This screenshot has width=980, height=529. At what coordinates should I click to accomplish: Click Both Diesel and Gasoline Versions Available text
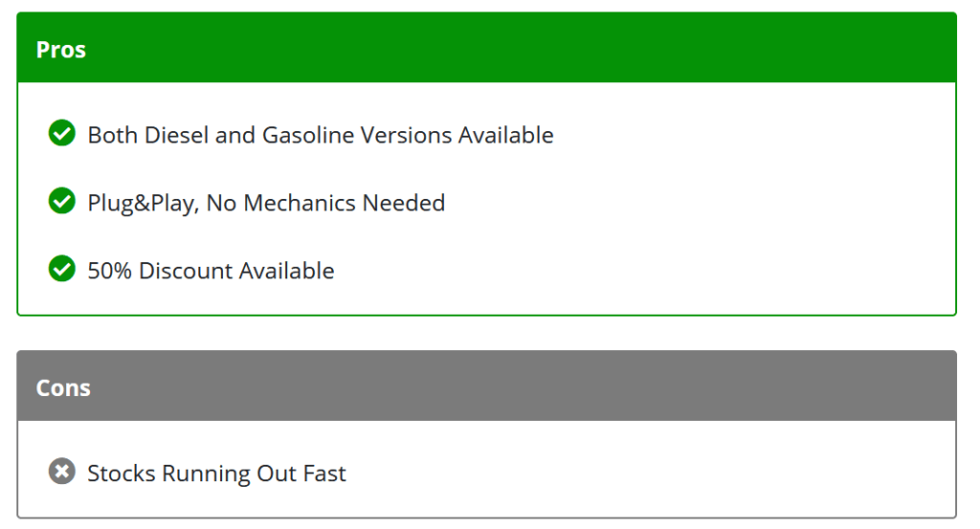(x=321, y=135)
